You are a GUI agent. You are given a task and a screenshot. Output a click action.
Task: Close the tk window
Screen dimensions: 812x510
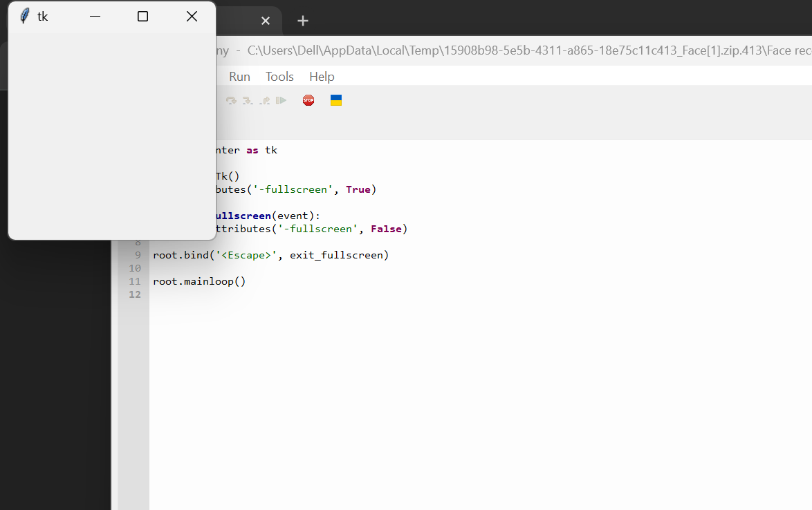click(x=192, y=17)
